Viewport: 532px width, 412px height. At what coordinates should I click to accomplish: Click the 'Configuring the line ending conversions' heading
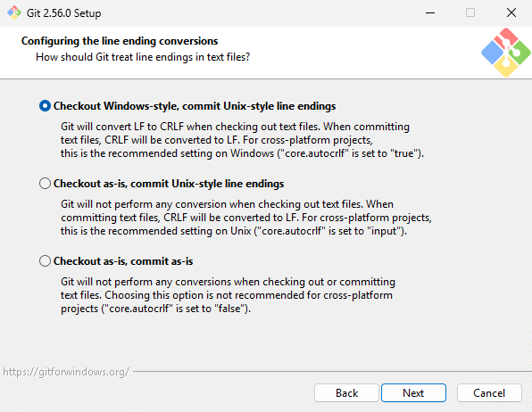coord(120,41)
